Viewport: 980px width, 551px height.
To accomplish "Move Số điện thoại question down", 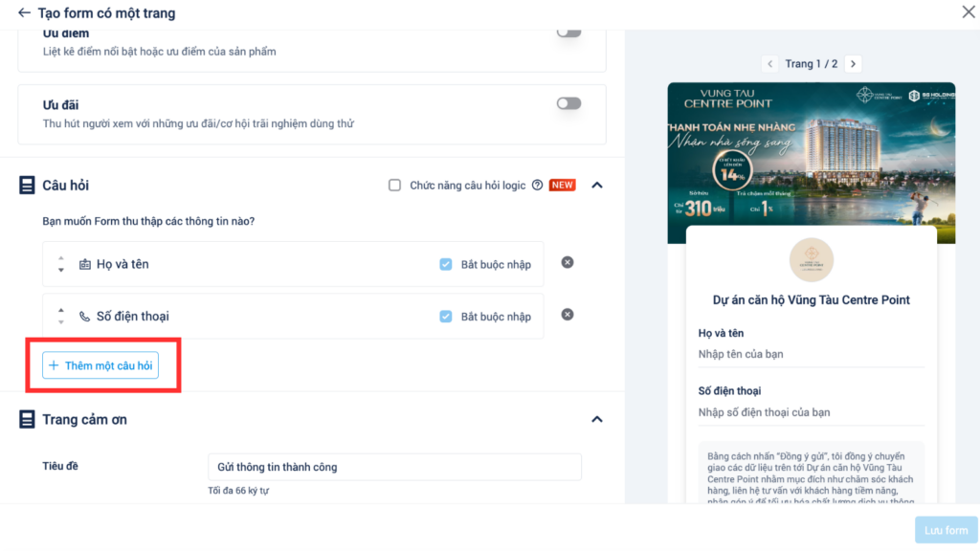I will (x=60, y=321).
